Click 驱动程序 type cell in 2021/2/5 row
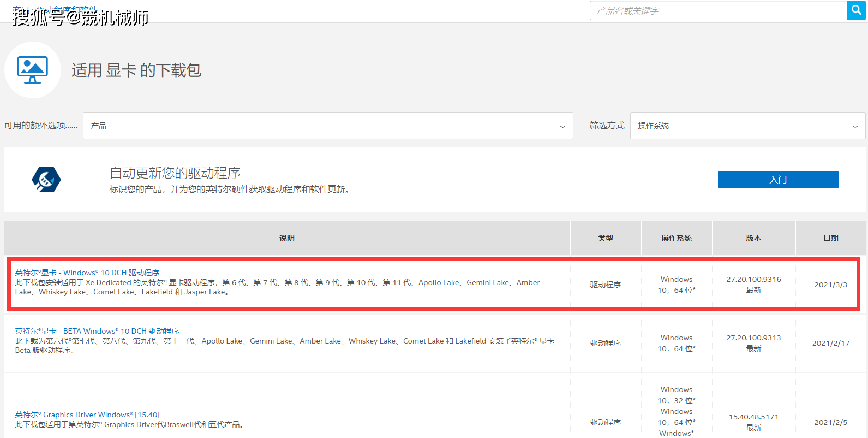The width and height of the screenshot is (868, 438). point(606,422)
